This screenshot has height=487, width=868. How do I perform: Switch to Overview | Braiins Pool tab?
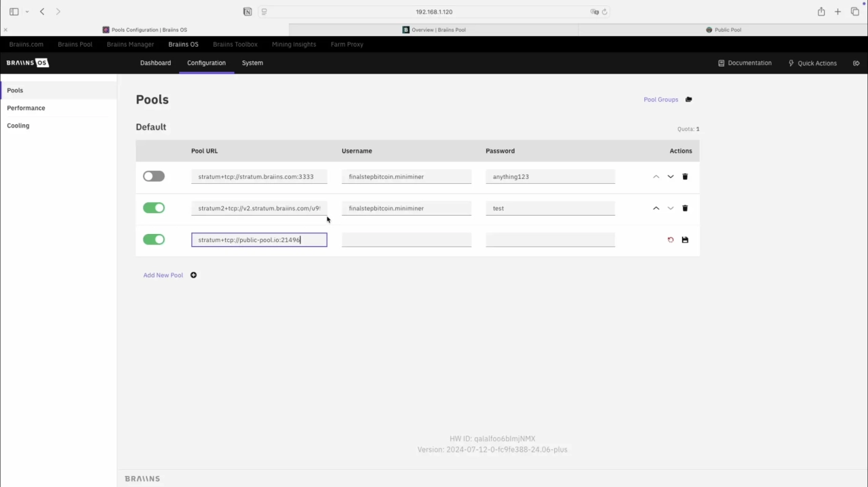tap(434, 30)
